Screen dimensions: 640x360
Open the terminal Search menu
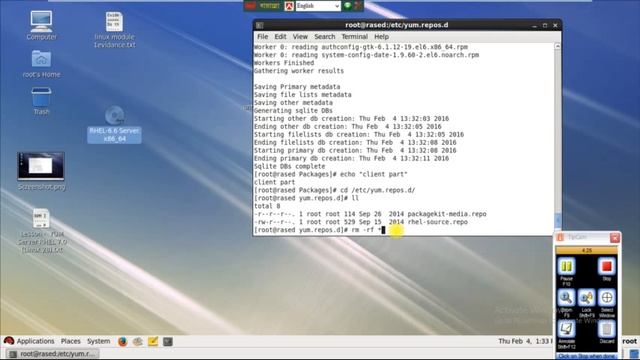(324, 37)
